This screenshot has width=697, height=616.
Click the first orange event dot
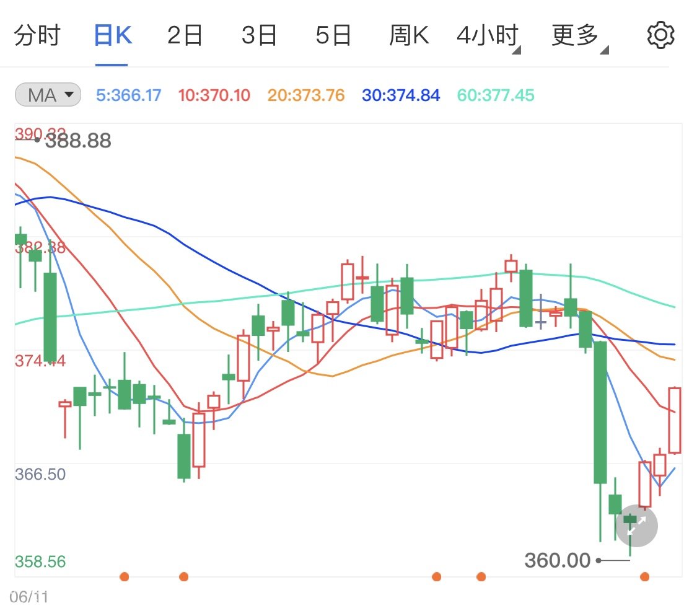pyautogui.click(x=124, y=577)
